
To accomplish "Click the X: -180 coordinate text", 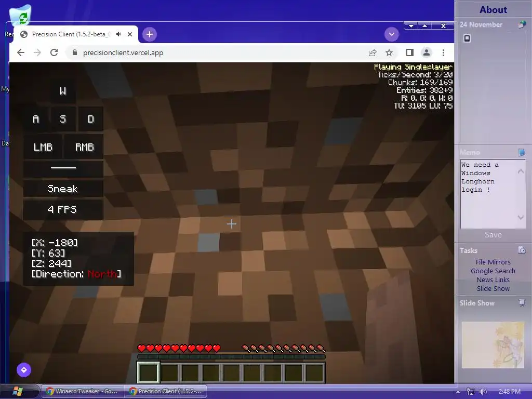I will [x=55, y=243].
